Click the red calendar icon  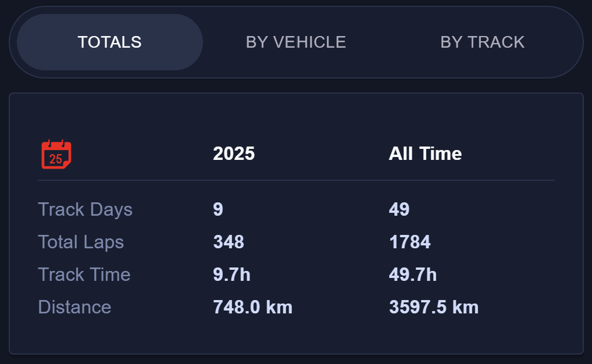[x=55, y=153]
